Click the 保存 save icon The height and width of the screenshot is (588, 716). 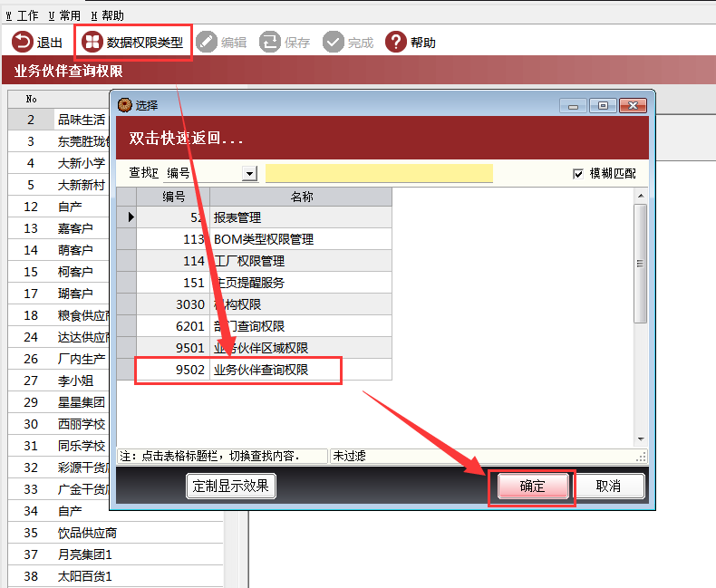tap(270, 42)
